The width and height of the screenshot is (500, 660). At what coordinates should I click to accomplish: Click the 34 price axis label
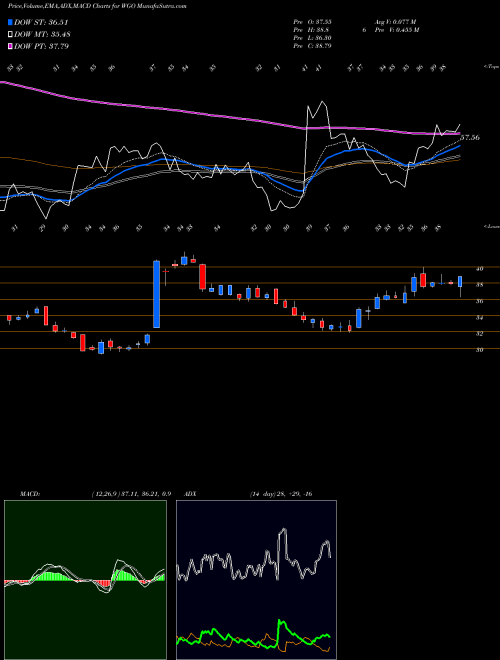(479, 318)
